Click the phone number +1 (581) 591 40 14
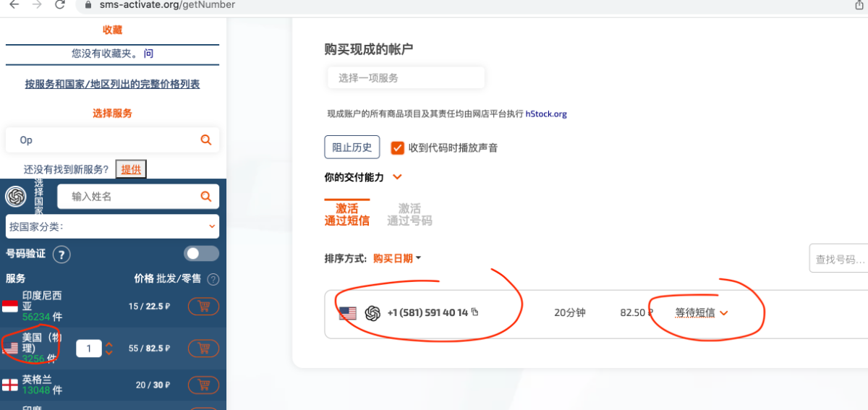The width and height of the screenshot is (868, 410). (427, 313)
